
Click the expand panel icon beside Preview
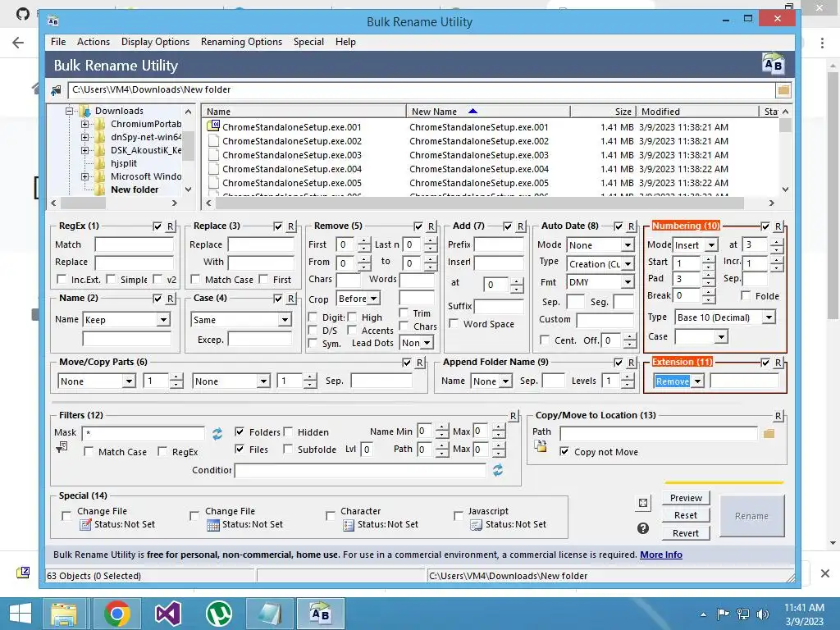tap(643, 503)
